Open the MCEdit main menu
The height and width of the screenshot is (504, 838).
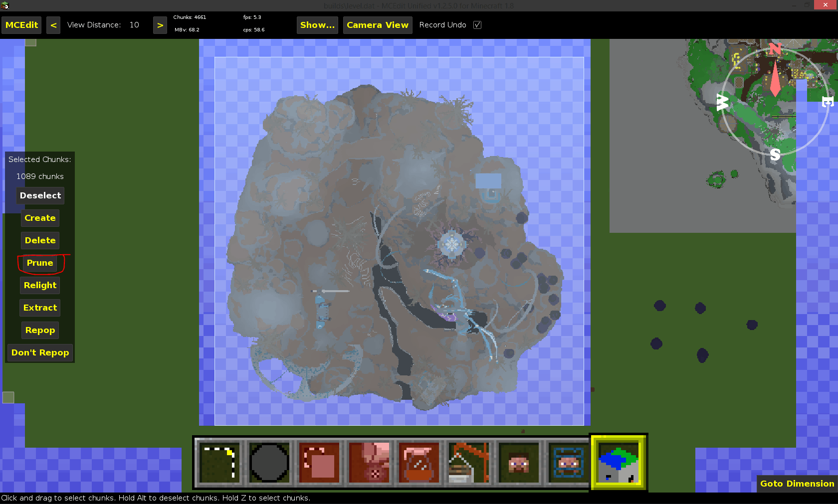pos(21,25)
